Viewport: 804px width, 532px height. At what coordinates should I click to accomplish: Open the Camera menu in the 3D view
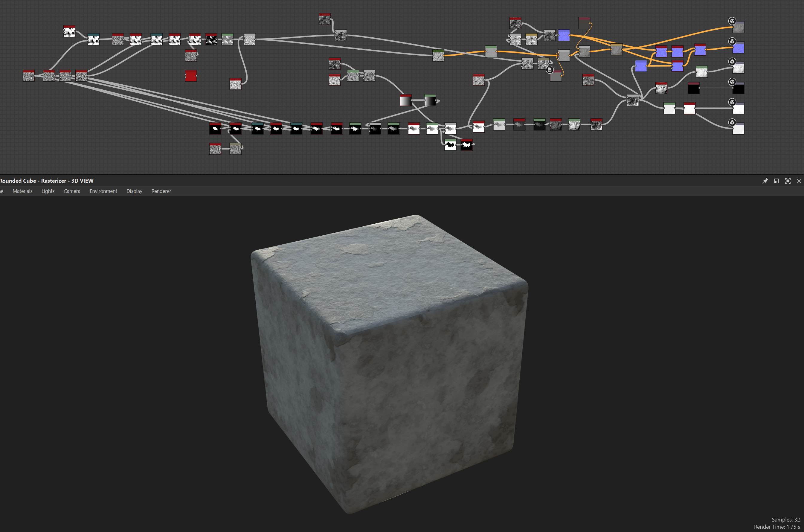coord(71,191)
